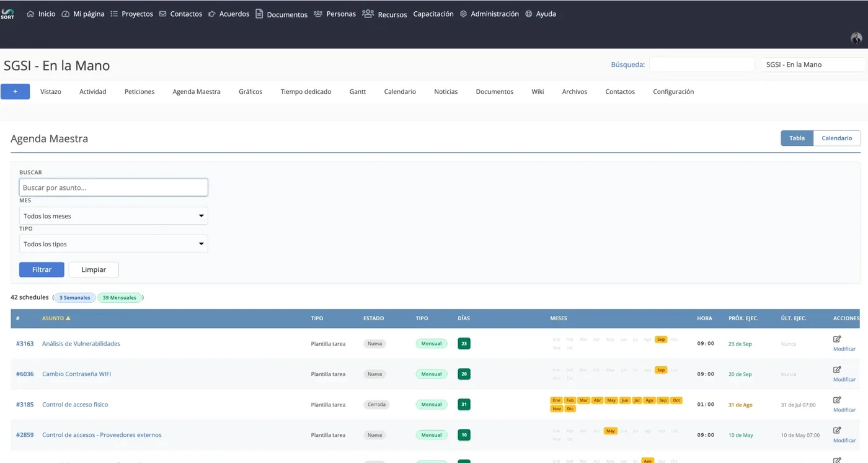Image resolution: width=868 pixels, height=463 pixels.
Task: Open Control de acceso físico subject link
Action: 75,404
